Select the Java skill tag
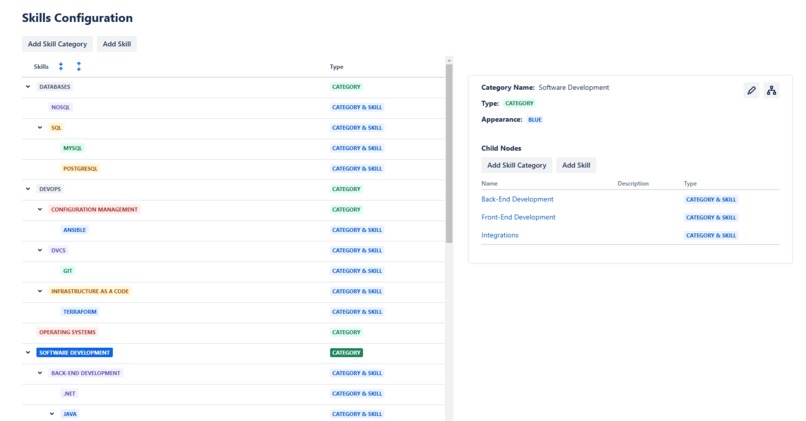 [x=70, y=414]
